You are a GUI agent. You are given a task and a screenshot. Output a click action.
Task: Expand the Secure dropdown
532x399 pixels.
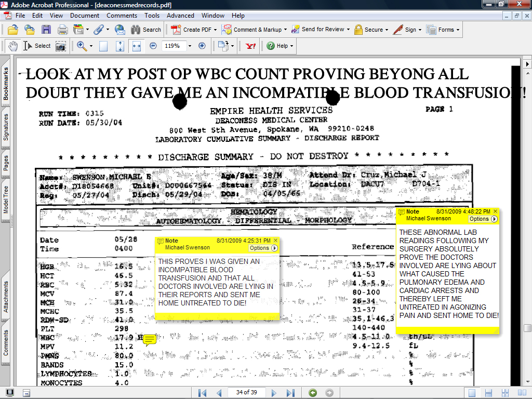click(387, 30)
